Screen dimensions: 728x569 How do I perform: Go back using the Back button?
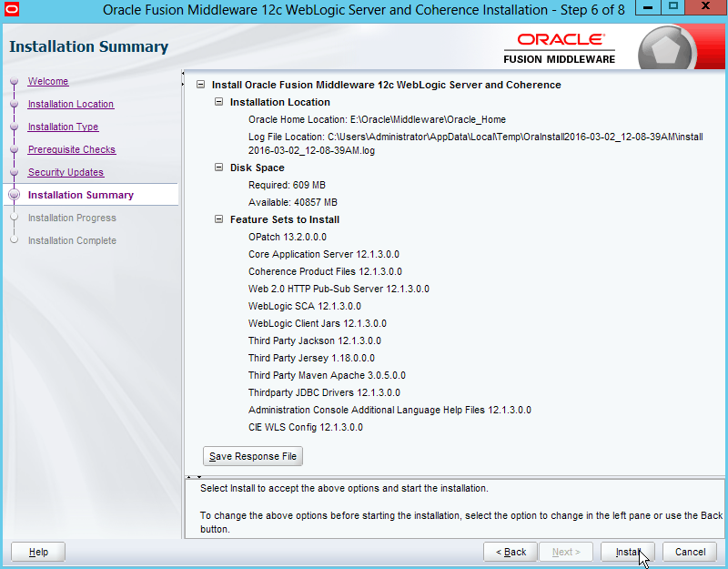tap(511, 552)
